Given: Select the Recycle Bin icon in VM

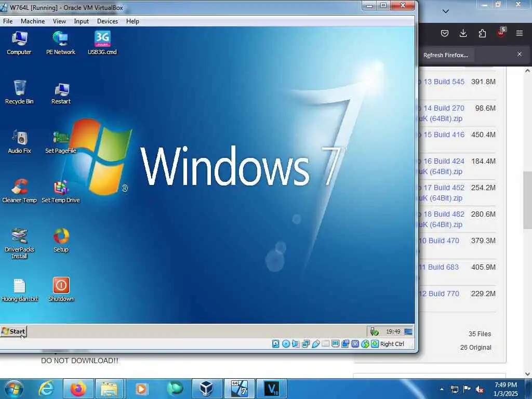Looking at the screenshot, I should (19, 92).
